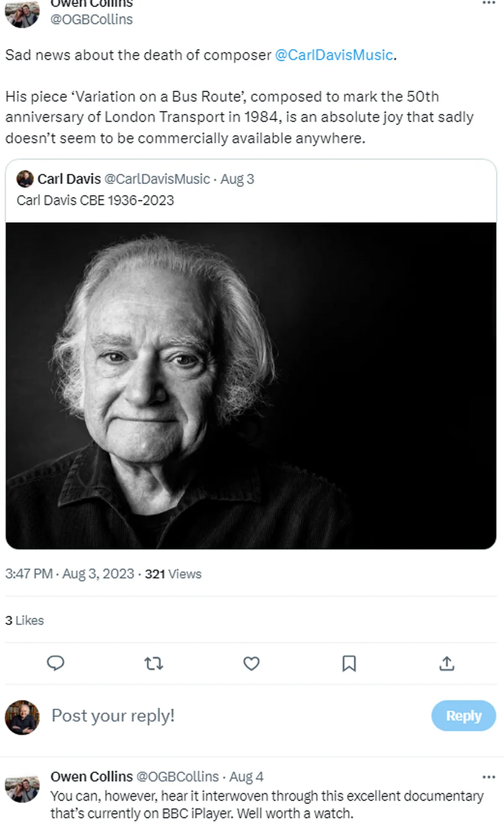Open the @CarlDavisMusic mention link
This screenshot has height=824, width=504.
[x=334, y=55]
